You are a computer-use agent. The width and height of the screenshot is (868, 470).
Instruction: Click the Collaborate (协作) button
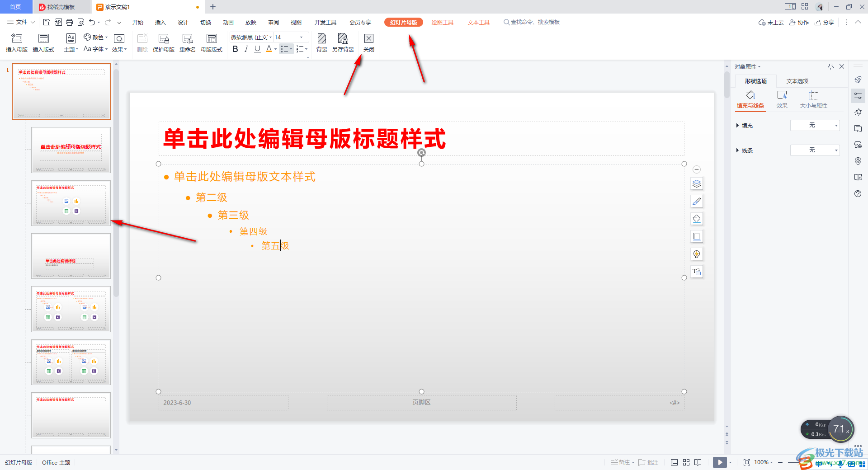click(x=799, y=22)
